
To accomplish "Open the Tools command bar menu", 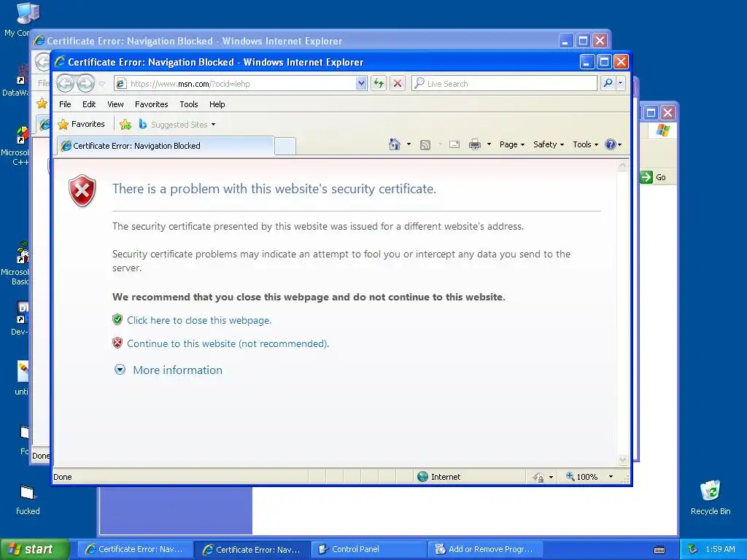I will pyautogui.click(x=585, y=144).
